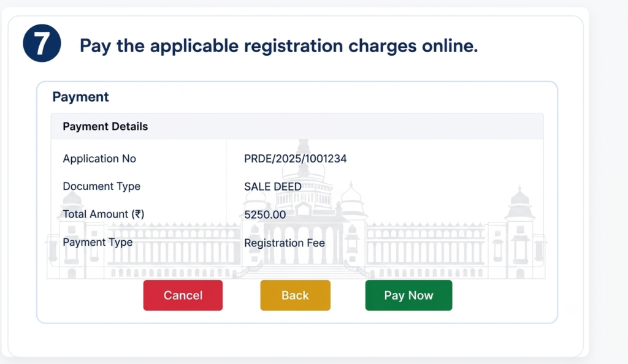Click the Registration Fee payment type value
This screenshot has height=364, width=628.
pyautogui.click(x=285, y=243)
